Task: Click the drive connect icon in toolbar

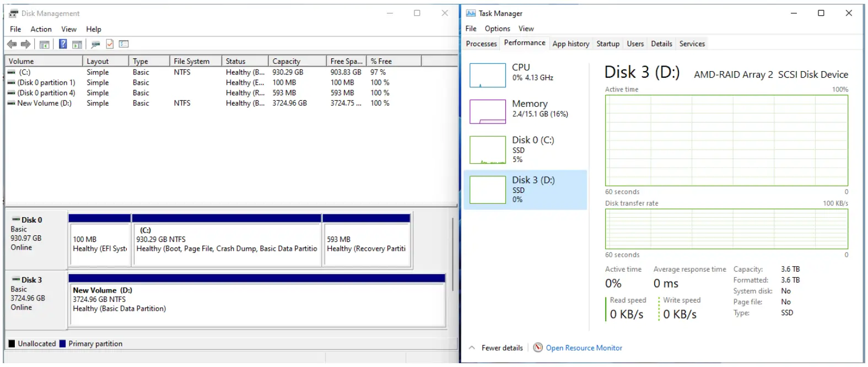Action: coord(95,44)
